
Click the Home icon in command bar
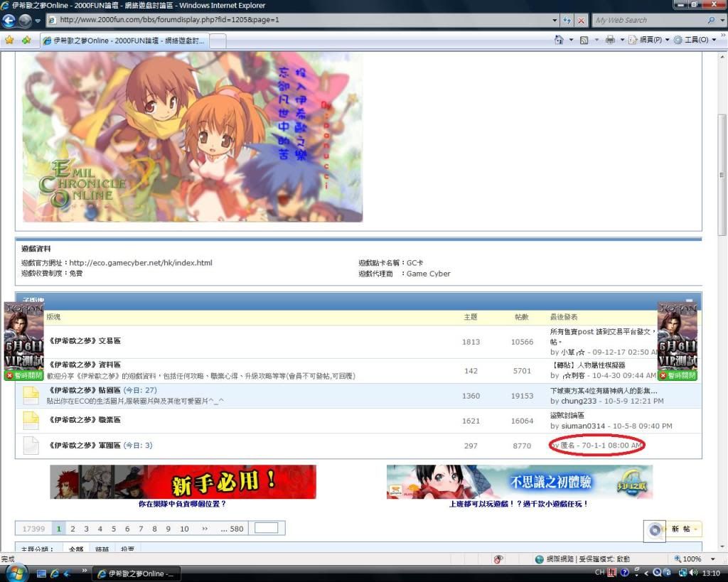(x=560, y=40)
